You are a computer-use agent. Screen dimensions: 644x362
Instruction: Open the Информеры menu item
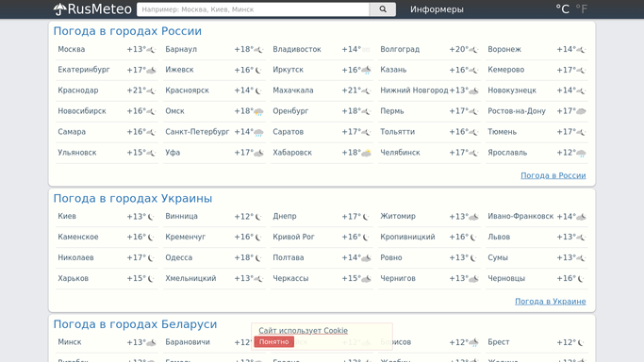point(437,9)
